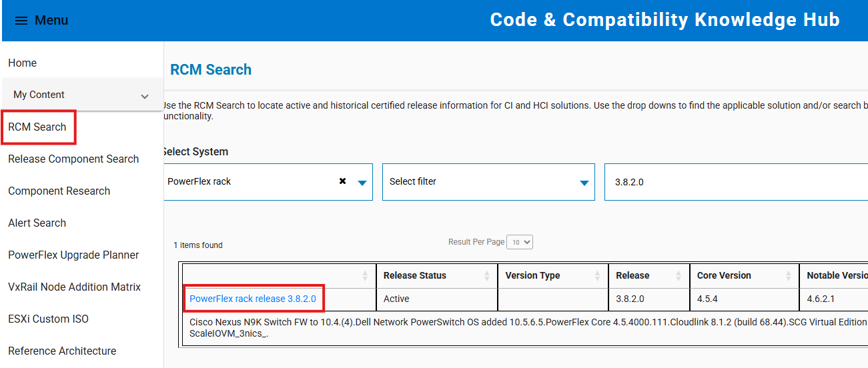Open PowerFlex Upgrade Planner

73,255
